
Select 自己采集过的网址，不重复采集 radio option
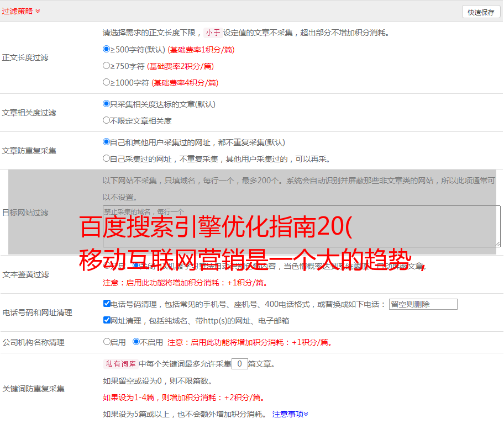(106, 158)
